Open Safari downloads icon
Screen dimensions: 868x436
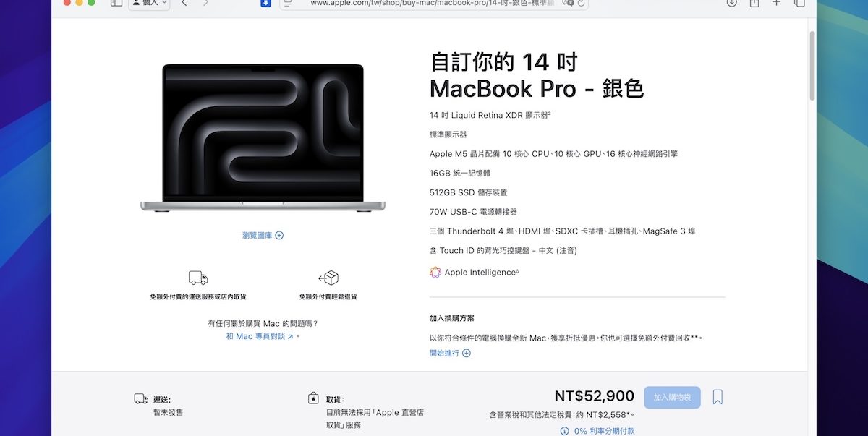click(732, 3)
